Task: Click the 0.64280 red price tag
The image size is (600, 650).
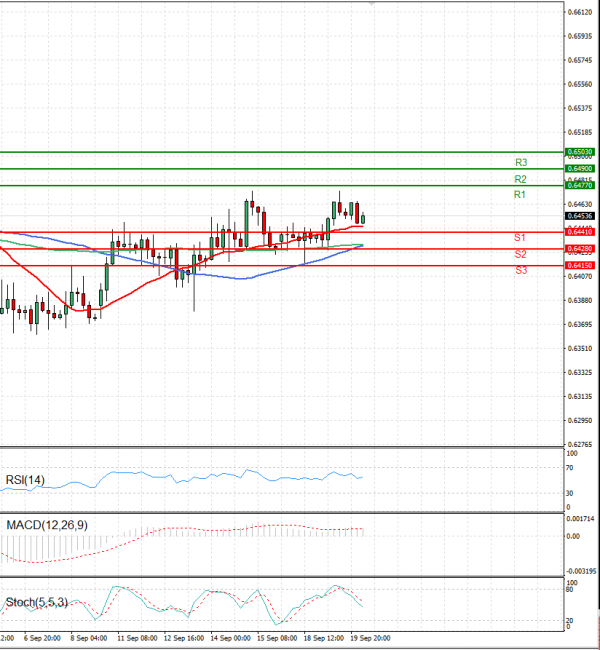Action: pyautogui.click(x=580, y=248)
